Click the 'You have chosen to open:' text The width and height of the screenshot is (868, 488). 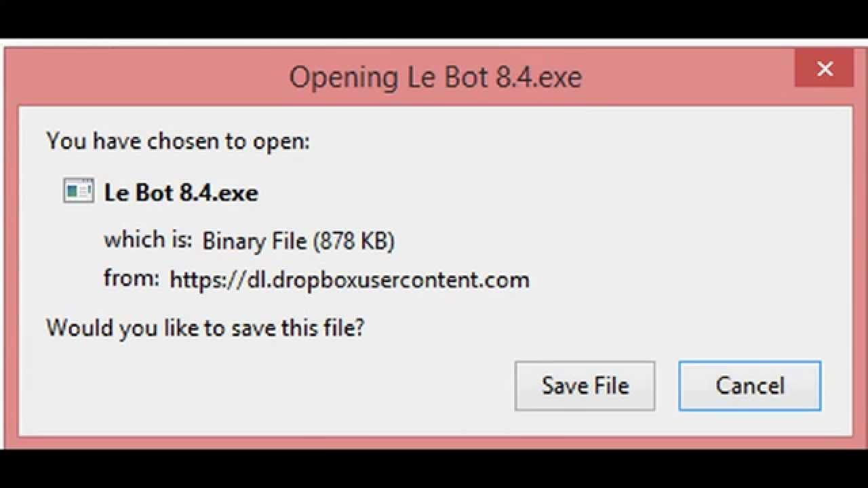178,141
